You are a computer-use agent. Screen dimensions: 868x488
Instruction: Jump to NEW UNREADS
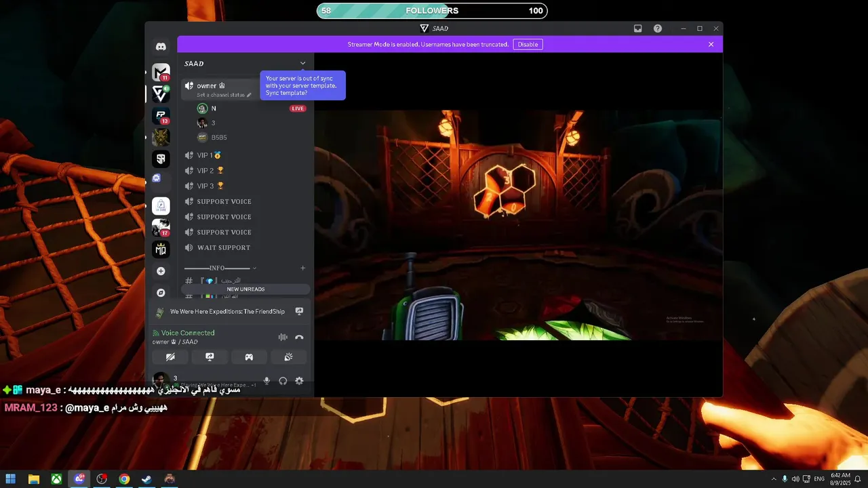(x=245, y=289)
